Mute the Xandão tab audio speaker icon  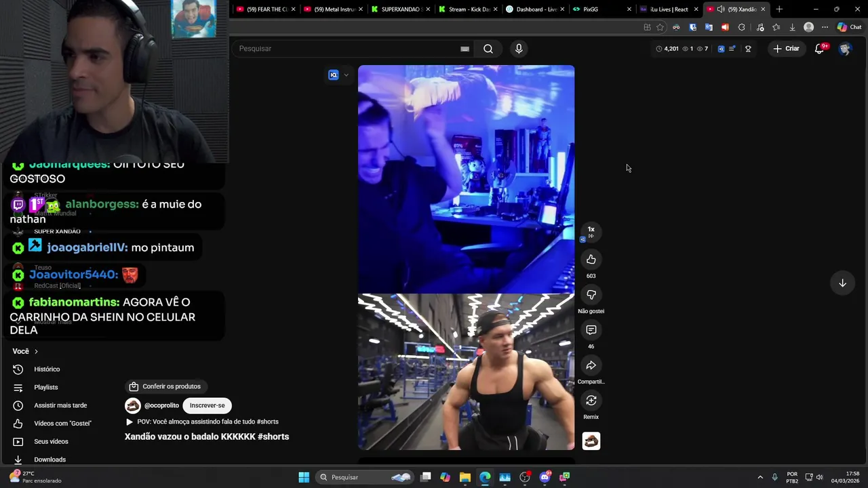pos(720,9)
